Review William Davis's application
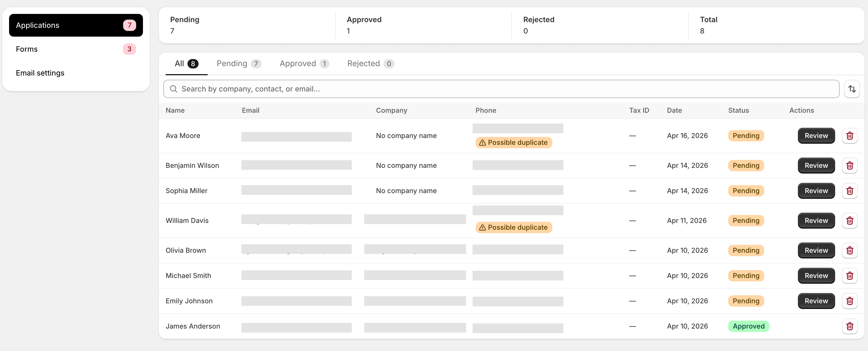The image size is (868, 351). (816, 221)
